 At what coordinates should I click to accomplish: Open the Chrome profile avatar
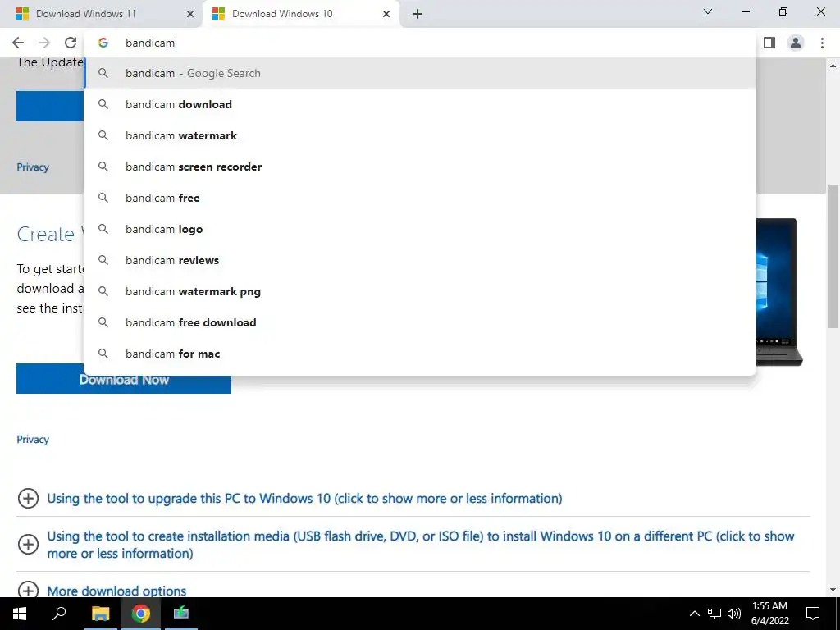796,43
